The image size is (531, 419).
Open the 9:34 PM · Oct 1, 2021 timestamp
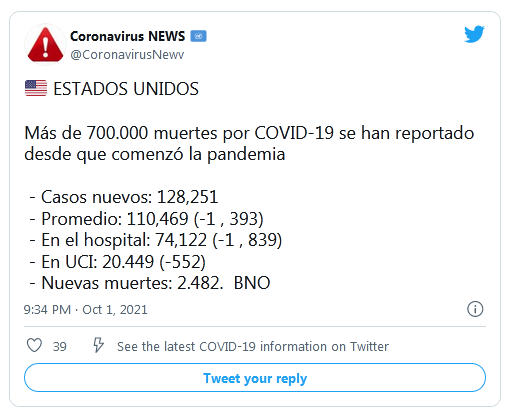pos(85,310)
